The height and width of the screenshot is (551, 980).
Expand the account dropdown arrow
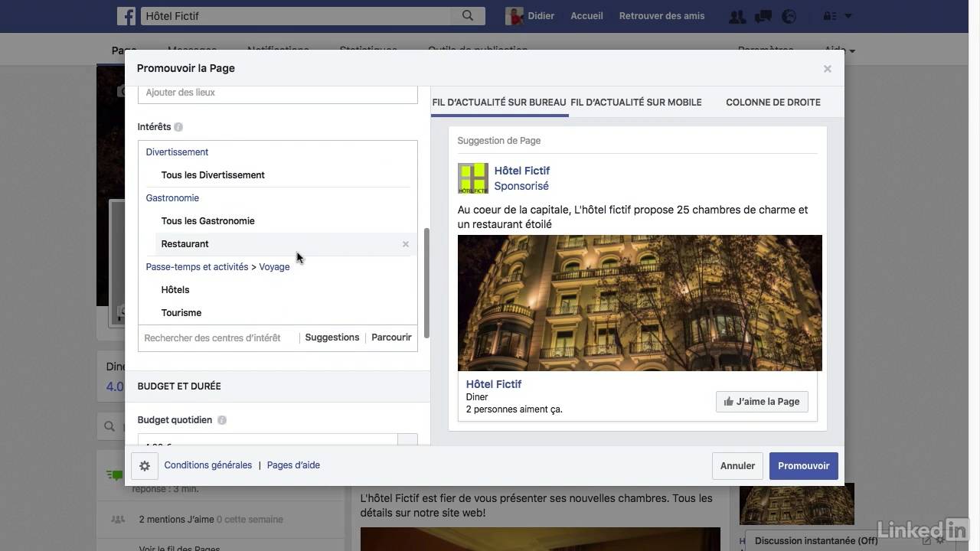coord(848,16)
